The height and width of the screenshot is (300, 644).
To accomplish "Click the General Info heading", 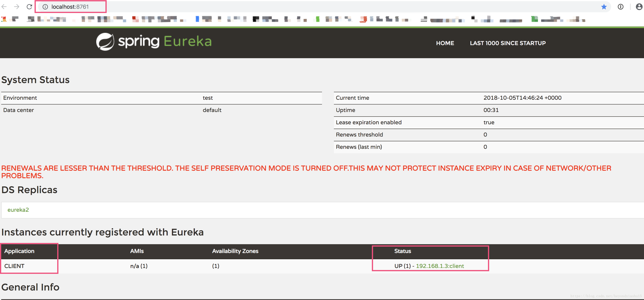I will [x=30, y=287].
